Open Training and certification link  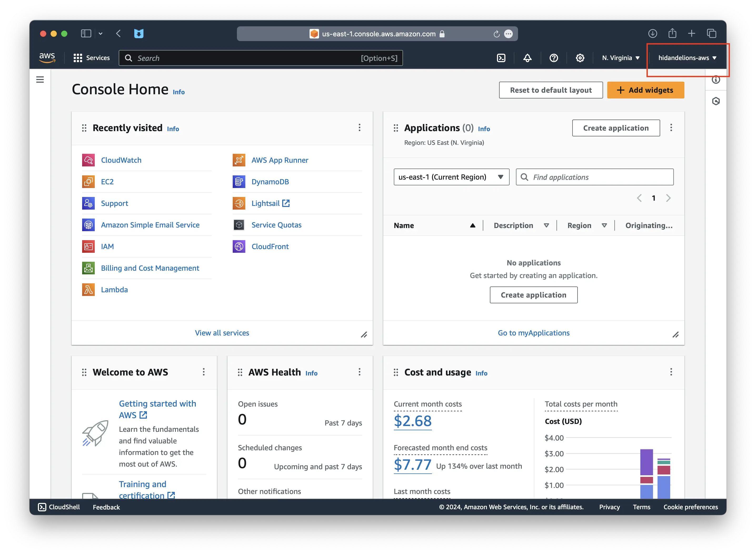(147, 489)
